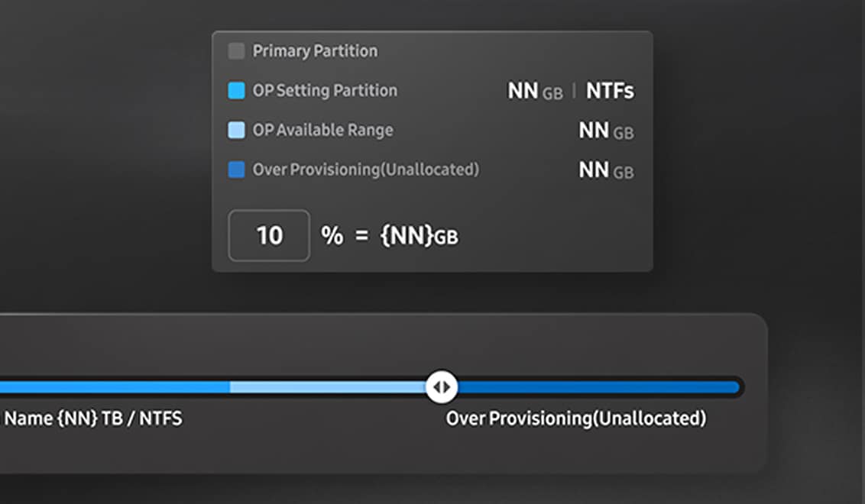The image size is (865, 504).
Task: Toggle the Over Provisioning(Unallocated) checkbox
Action: 237,169
